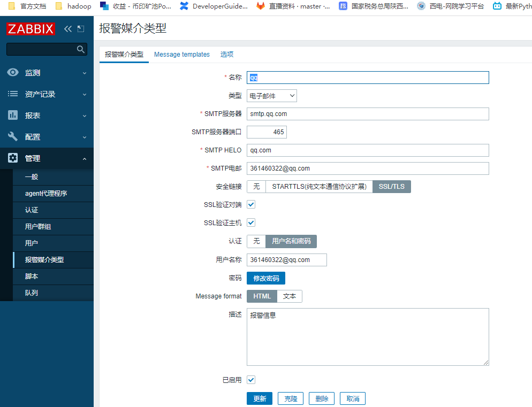532x407 pixels.
Task: Open the 西电-网院学习平台 bookmark
Action: pyautogui.click(x=451, y=6)
